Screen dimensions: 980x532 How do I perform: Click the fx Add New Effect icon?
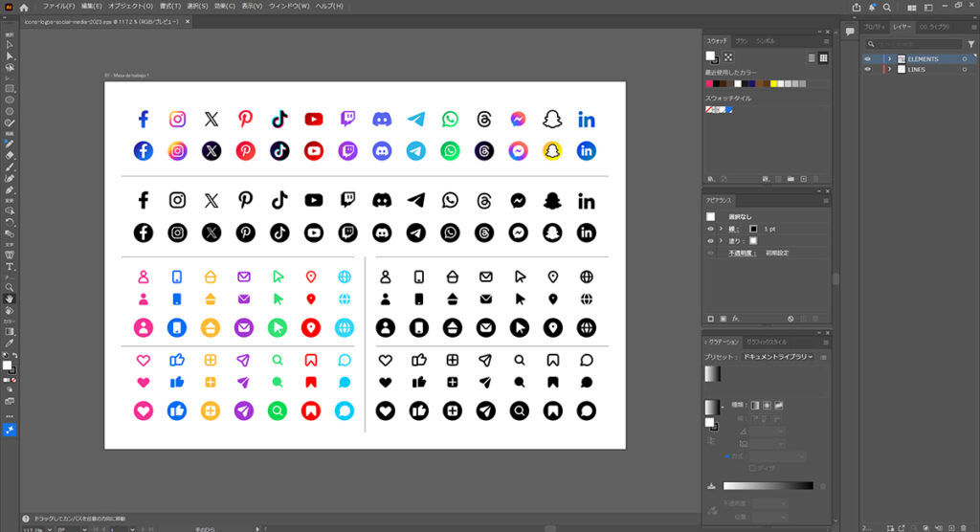(x=736, y=319)
